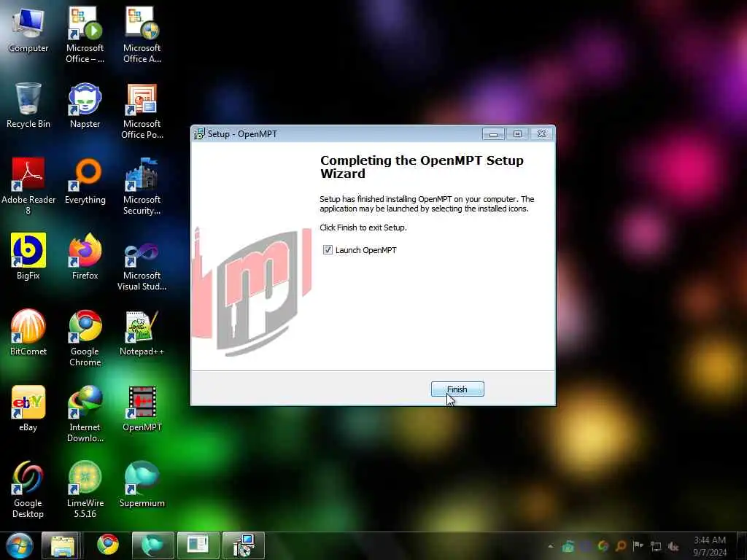
Task: Switch to the document window taskbar button
Action: [198, 545]
